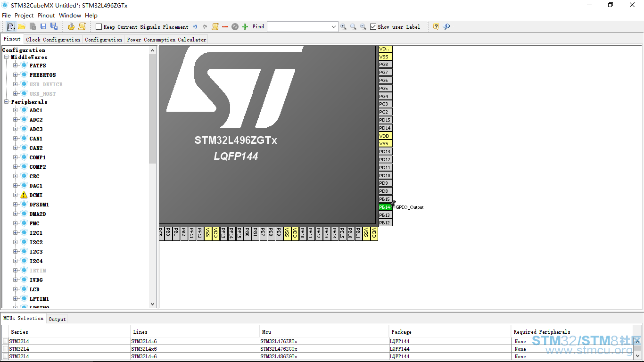Click the red minus icon in the toolbar
Viewport: 644px width, 362px height.
[x=225, y=27]
